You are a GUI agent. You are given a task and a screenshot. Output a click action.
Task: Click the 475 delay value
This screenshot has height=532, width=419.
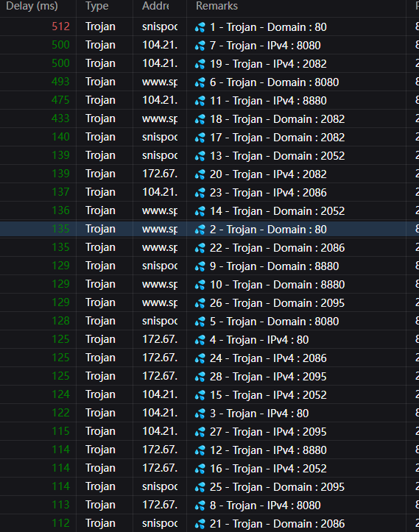[x=61, y=100]
